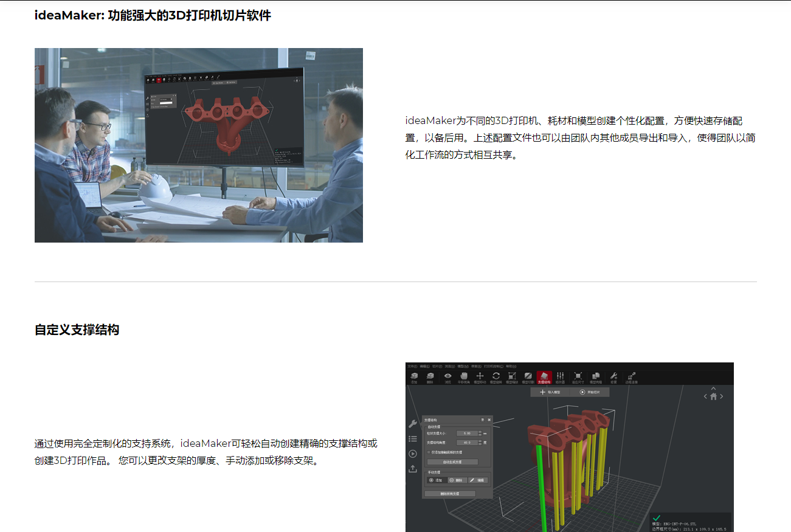The height and width of the screenshot is (532, 791).
Task: Click the manual support Edit (编辑) button
Action: coord(478,480)
